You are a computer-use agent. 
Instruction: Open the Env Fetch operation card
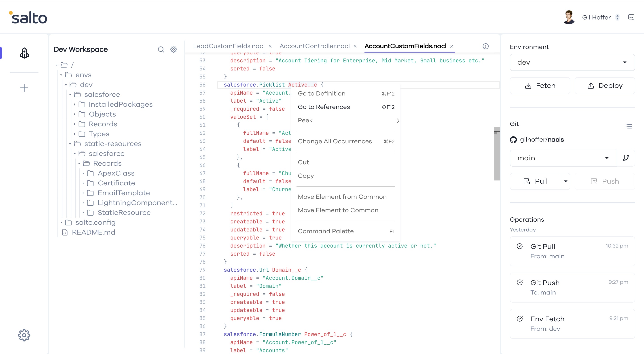[x=572, y=324]
